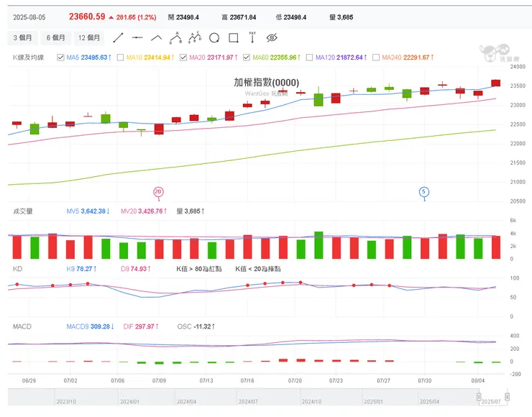Click the OSC -11.32 value
532x417 pixels.
pos(196,326)
